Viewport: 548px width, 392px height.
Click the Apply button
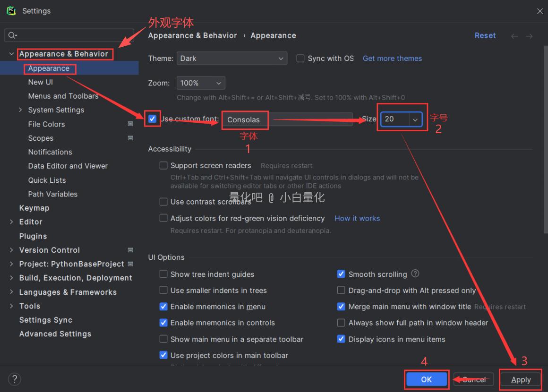(x=521, y=380)
